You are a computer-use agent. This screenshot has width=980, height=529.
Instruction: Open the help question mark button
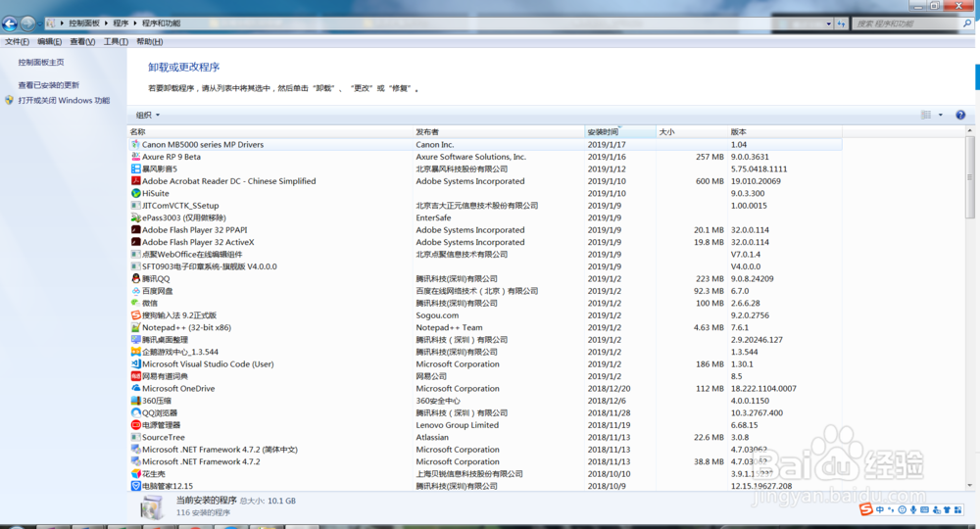coord(960,115)
